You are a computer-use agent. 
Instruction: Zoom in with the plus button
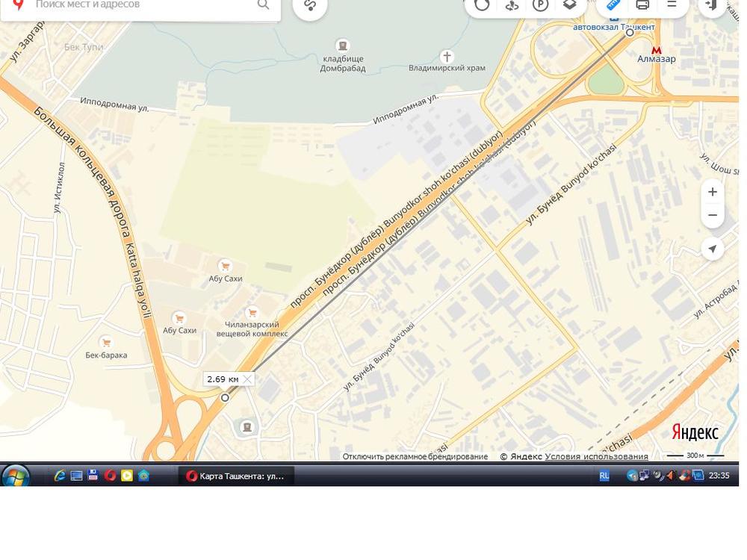click(712, 192)
